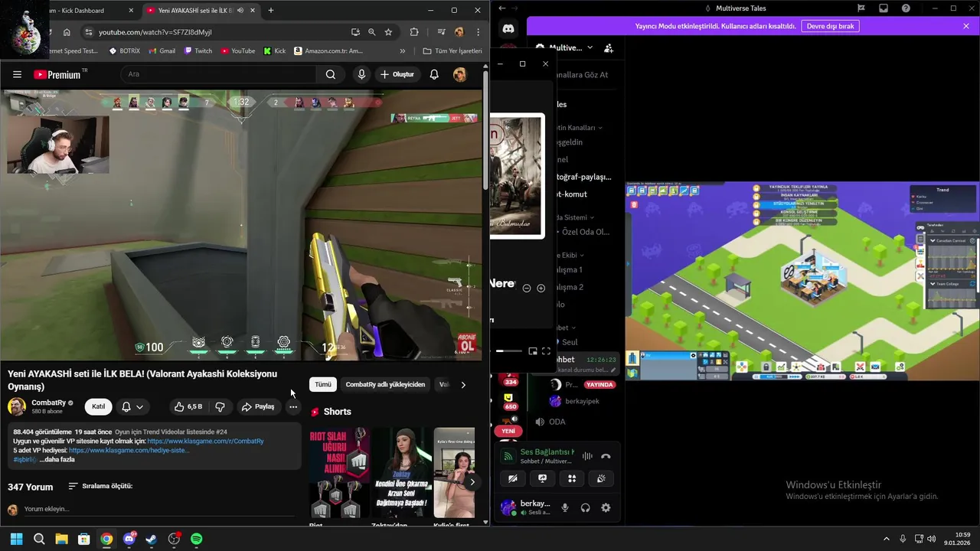The height and width of the screenshot is (551, 980).
Task: Click Devre dışı bırak in streamer banner
Action: [x=831, y=26]
